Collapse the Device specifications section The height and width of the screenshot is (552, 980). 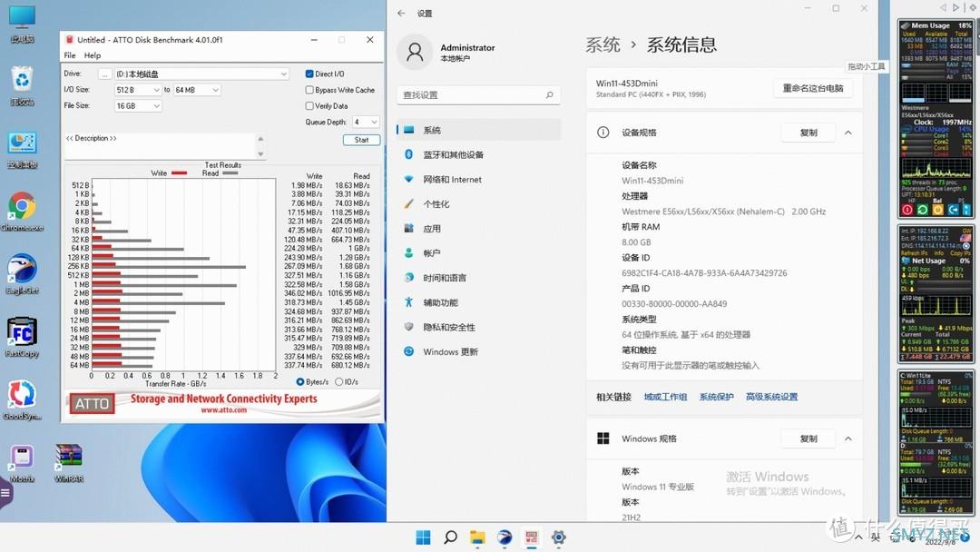pos(848,133)
